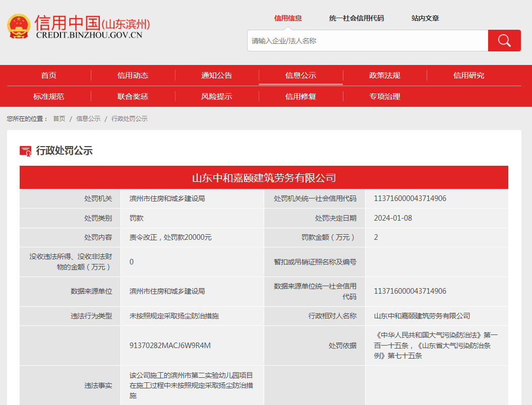Click the 处罚机关统一社会信用代码 label
The image size is (532, 405).
click(x=315, y=198)
